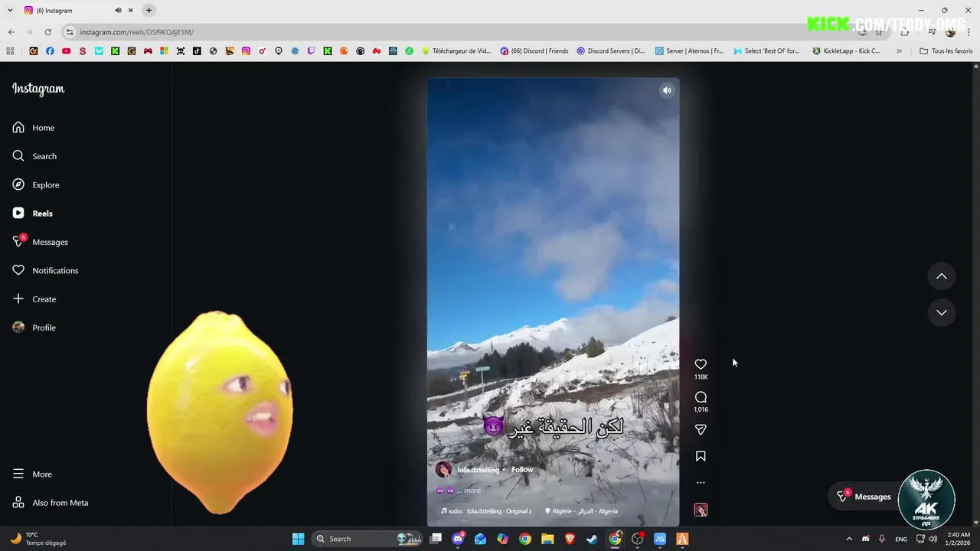Screen dimensions: 980x551
Task: Open Search in the Instagram sidebar
Action: point(34,156)
